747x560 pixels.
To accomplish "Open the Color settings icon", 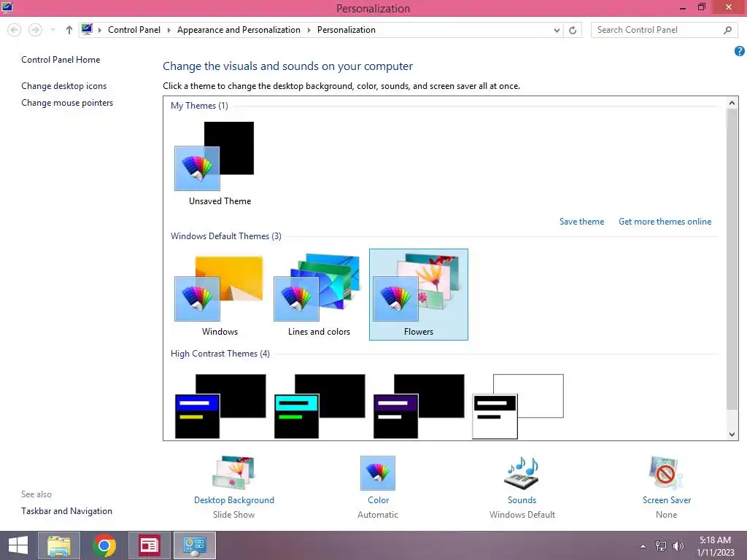I will pyautogui.click(x=378, y=472).
